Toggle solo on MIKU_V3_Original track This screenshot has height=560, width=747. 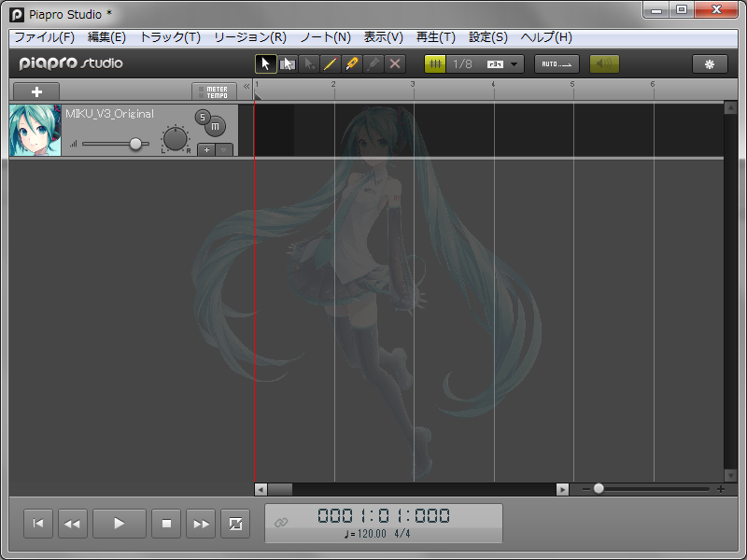point(203,117)
